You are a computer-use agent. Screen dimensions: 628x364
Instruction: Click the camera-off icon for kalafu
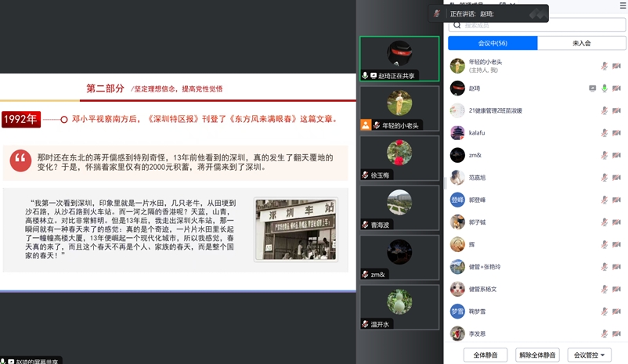[x=616, y=133]
